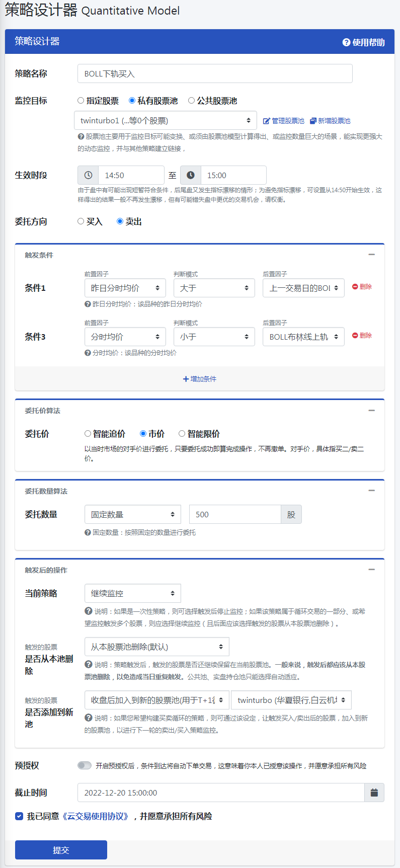Click help icon beside 分时均价 description

(88, 353)
